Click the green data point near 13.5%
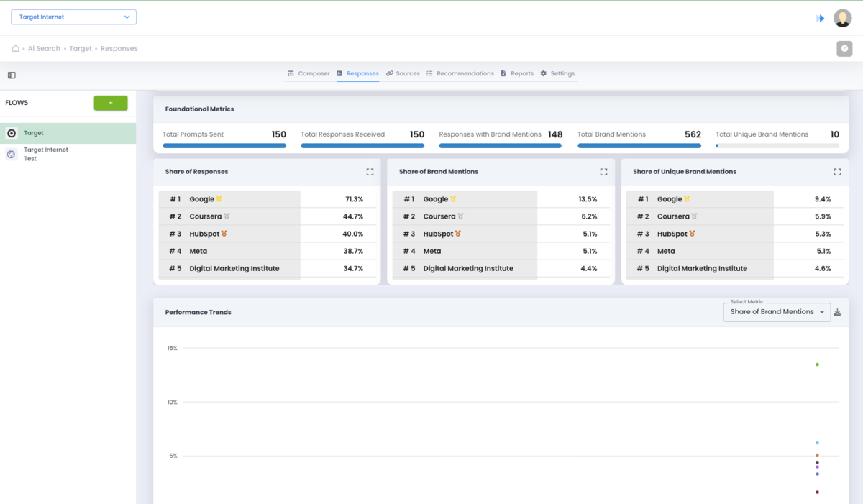 pos(817,365)
